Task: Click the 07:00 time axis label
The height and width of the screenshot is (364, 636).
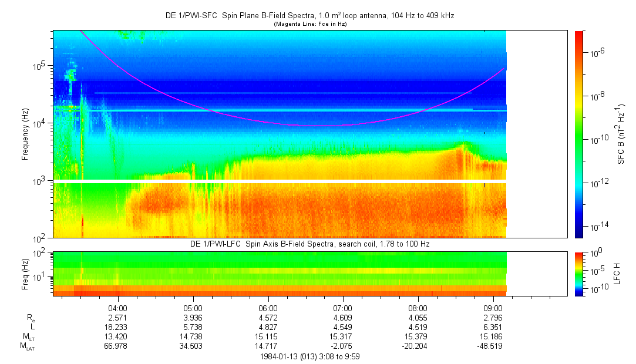Action: pyautogui.click(x=343, y=307)
